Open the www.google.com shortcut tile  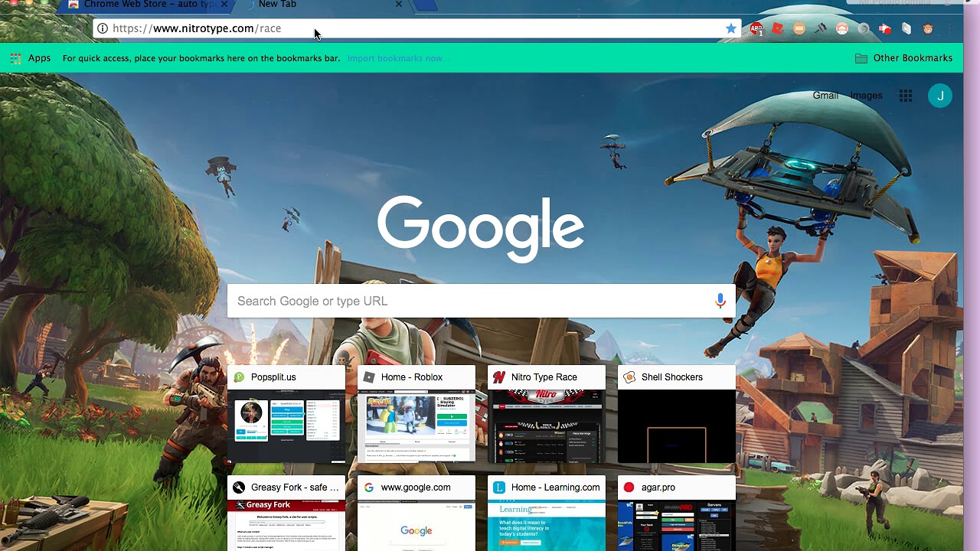point(416,514)
